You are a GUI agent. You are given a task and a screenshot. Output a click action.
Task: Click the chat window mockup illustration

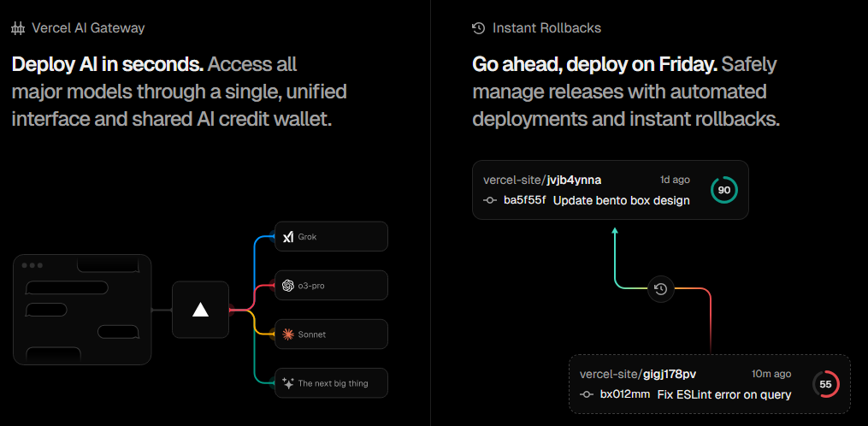coord(82,310)
